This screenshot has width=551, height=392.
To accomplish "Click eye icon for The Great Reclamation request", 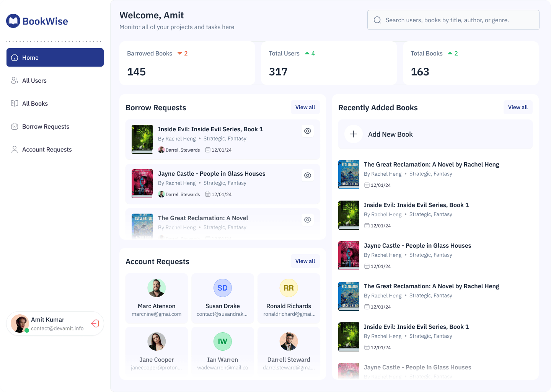I will (x=308, y=220).
